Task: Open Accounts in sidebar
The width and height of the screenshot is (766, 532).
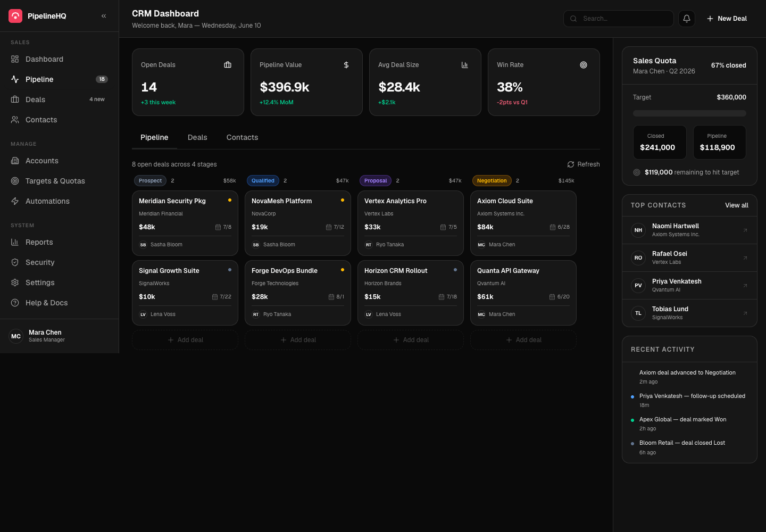Action: [x=59, y=161]
